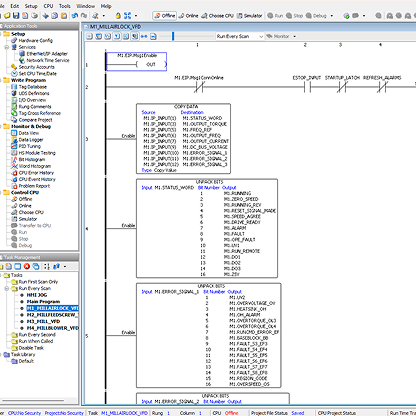Save the project with the floppy disk icon

pos(16,16)
